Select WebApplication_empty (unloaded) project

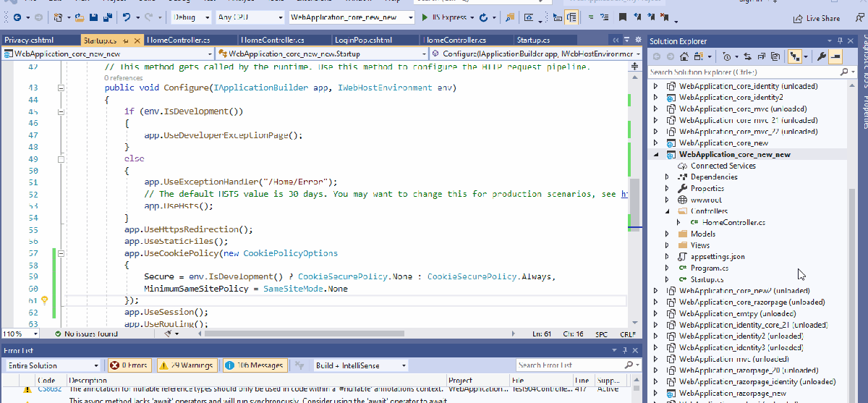pyautogui.click(x=738, y=313)
